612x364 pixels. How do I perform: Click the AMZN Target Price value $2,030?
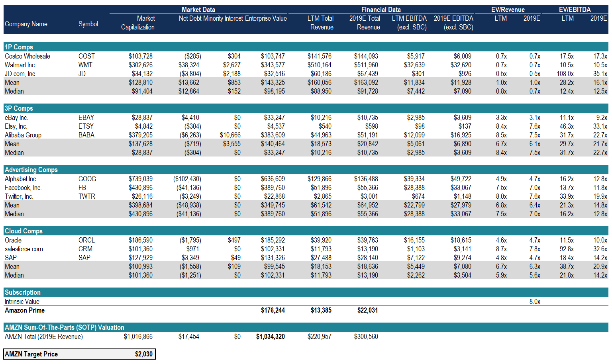click(143, 354)
